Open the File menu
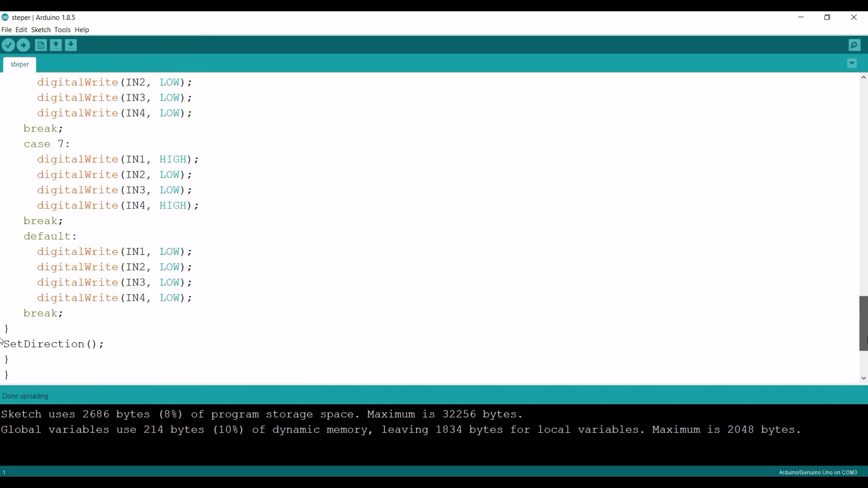The width and height of the screenshot is (868, 488). tap(6, 30)
